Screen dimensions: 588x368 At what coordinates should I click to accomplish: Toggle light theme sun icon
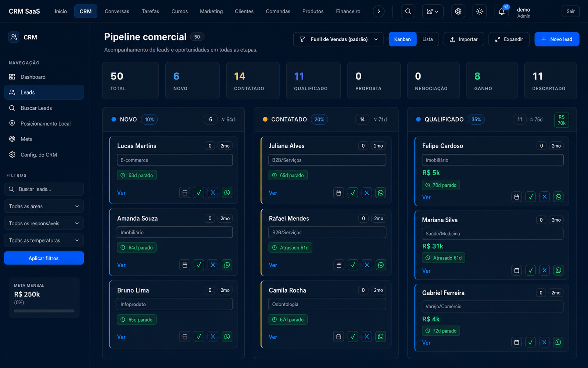point(480,11)
